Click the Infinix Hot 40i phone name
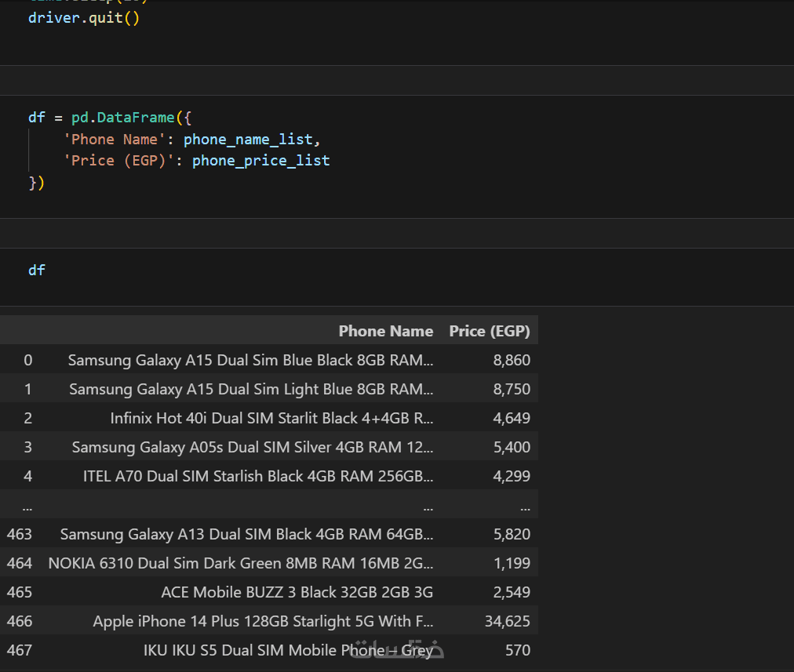Viewport: 794px width, 672px height. pyautogui.click(x=271, y=418)
